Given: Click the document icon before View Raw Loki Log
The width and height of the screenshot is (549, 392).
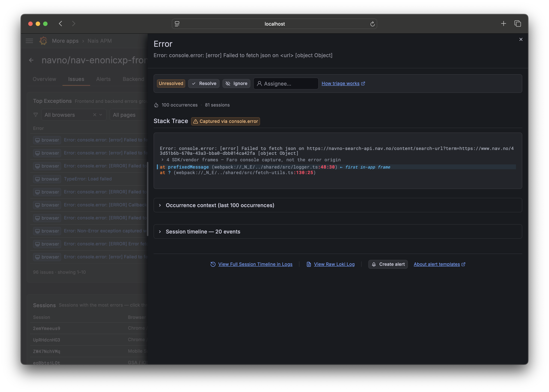Looking at the screenshot, I should click(x=309, y=264).
